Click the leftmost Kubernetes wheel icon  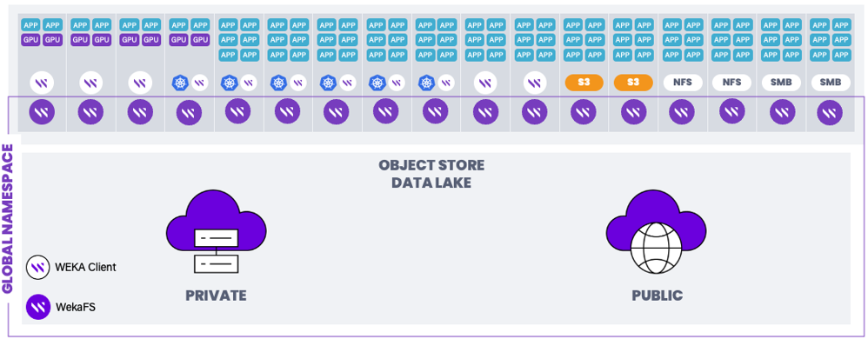coord(179,83)
